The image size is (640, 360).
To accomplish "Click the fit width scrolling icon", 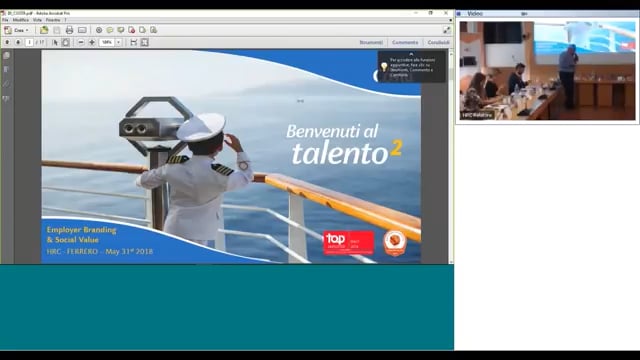I will [133, 42].
